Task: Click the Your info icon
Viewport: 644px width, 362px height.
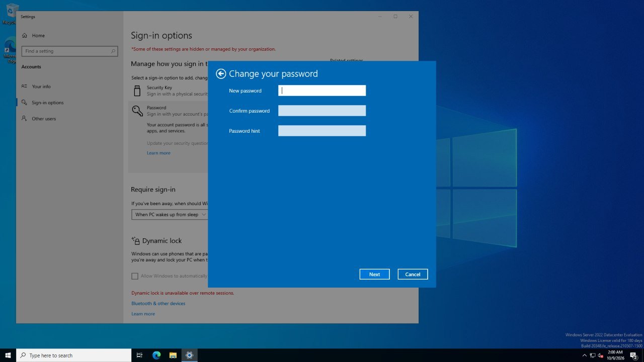Action: point(24,86)
